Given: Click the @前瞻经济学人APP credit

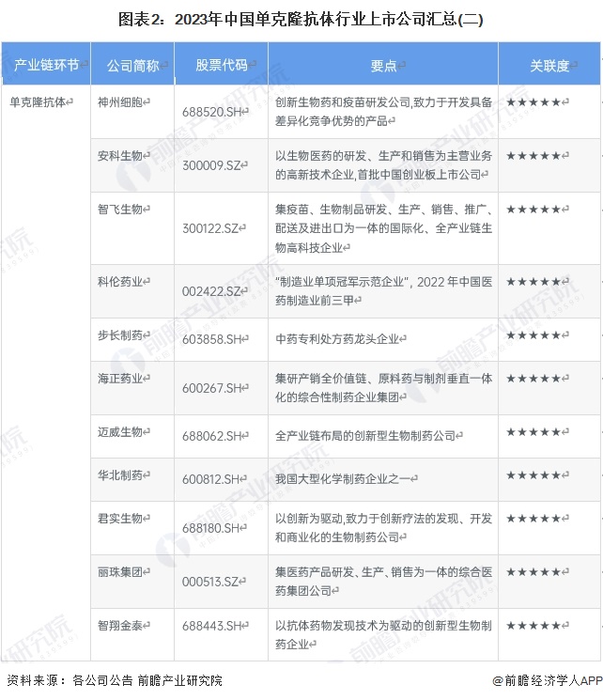Looking at the screenshot, I should click(548, 681).
